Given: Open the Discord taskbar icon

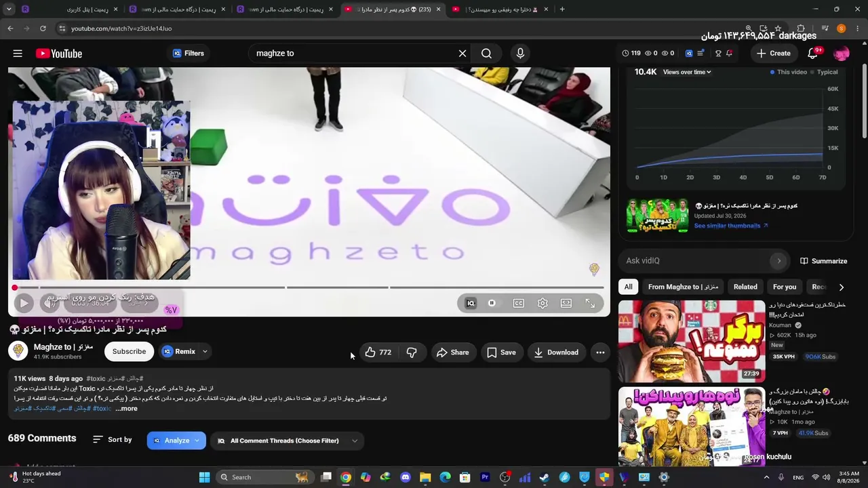Looking at the screenshot, I should click(406, 477).
